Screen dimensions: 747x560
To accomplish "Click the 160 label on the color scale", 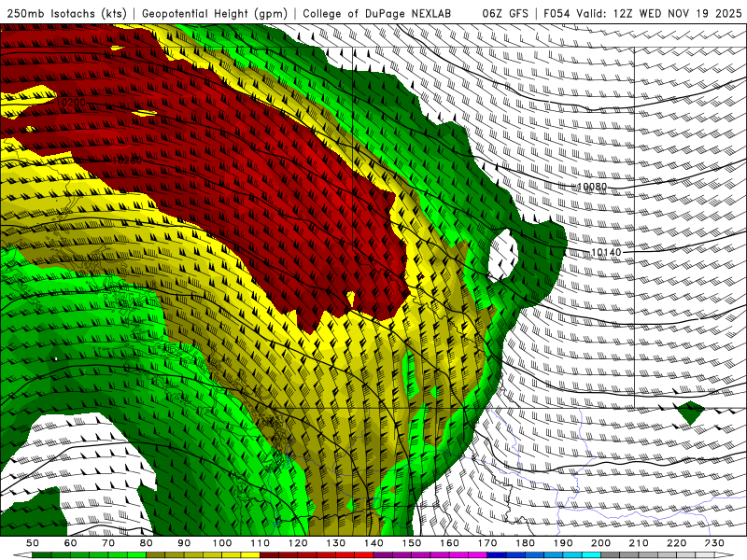I will (449, 543).
